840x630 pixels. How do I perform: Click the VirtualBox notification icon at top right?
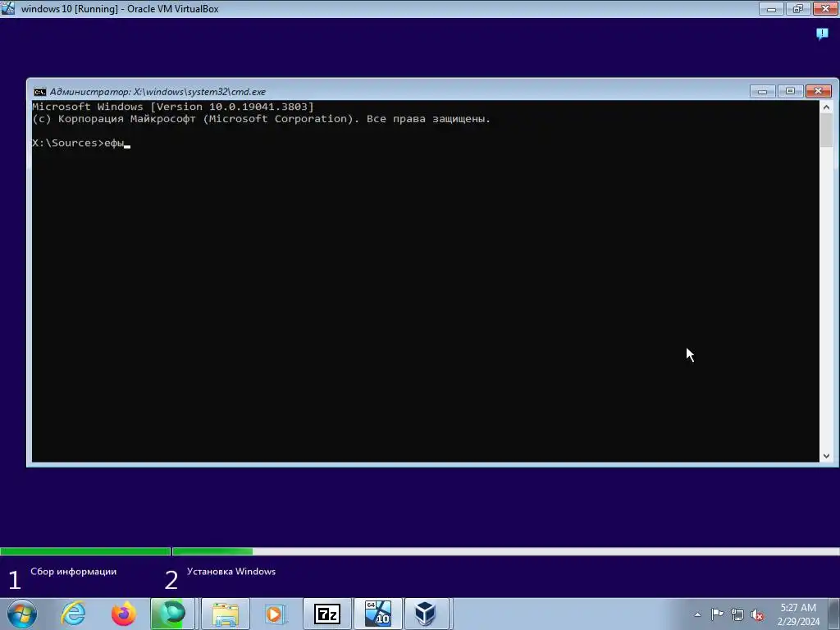(x=822, y=34)
